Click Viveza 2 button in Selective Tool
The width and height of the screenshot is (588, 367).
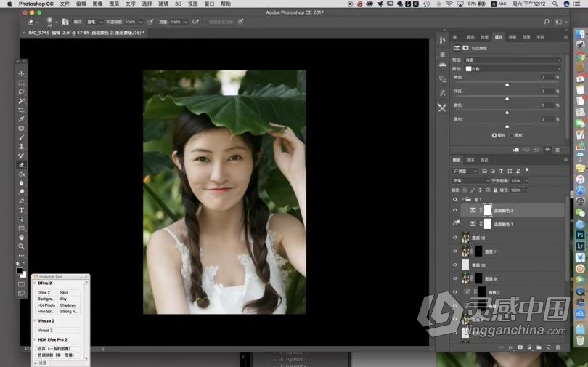point(58,330)
